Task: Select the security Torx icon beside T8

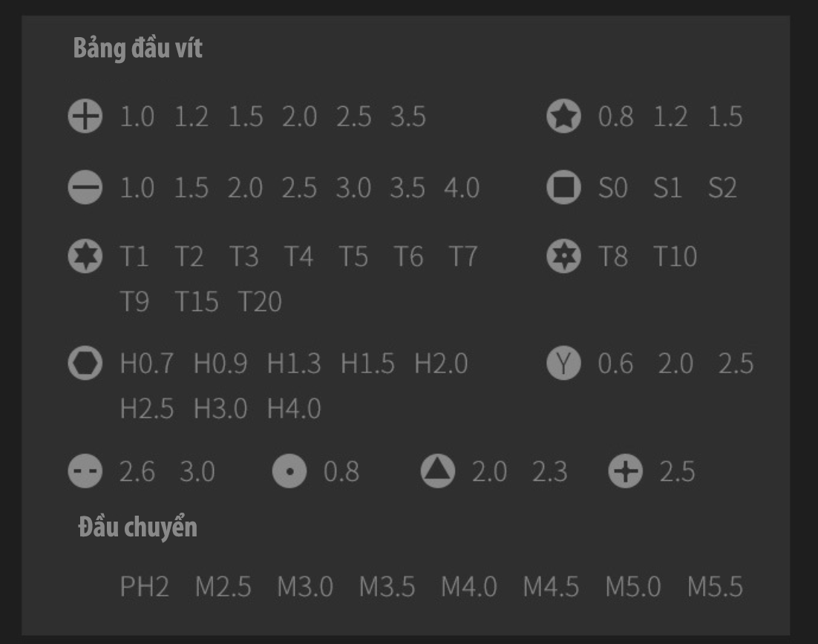Action: pyautogui.click(x=563, y=256)
